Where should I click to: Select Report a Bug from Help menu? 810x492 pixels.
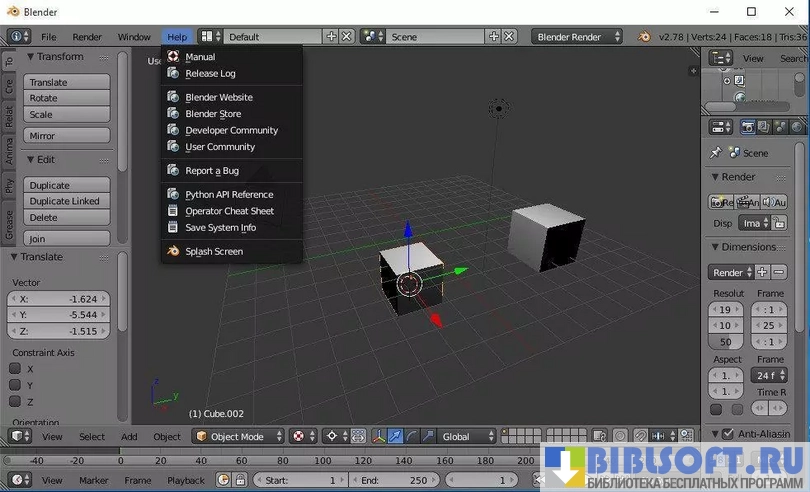coord(212,171)
